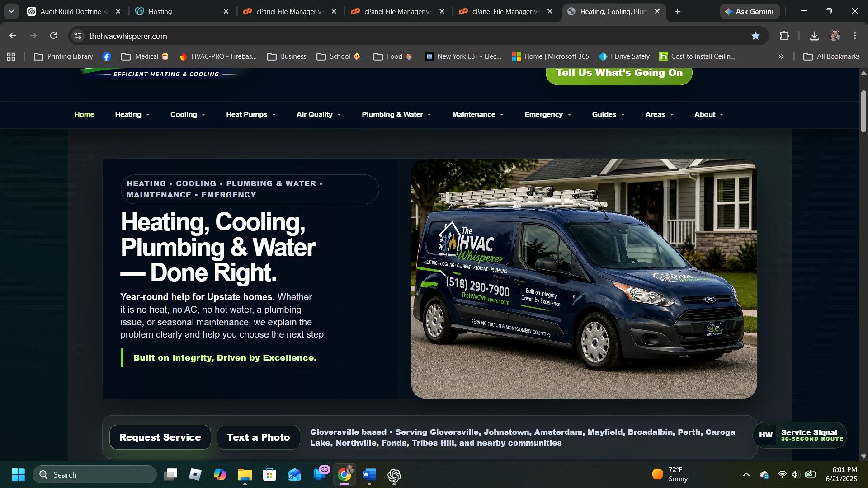Expand the Emergency menu
This screenshot has height=488, width=868.
pyautogui.click(x=547, y=114)
